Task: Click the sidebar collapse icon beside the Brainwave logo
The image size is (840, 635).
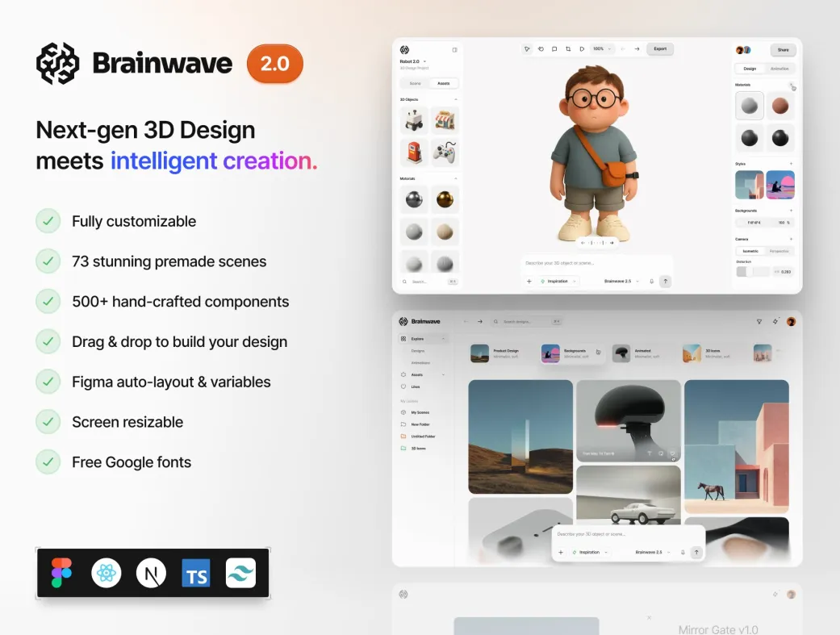Action: tap(454, 50)
